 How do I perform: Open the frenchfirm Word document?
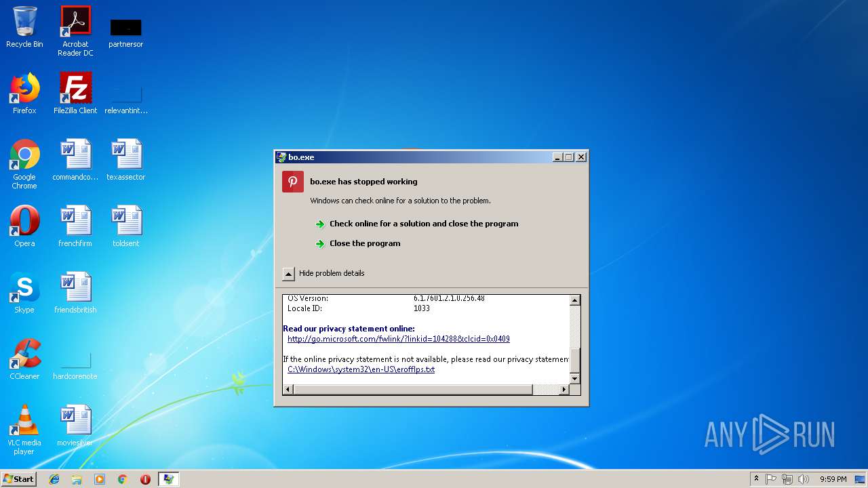click(75, 226)
